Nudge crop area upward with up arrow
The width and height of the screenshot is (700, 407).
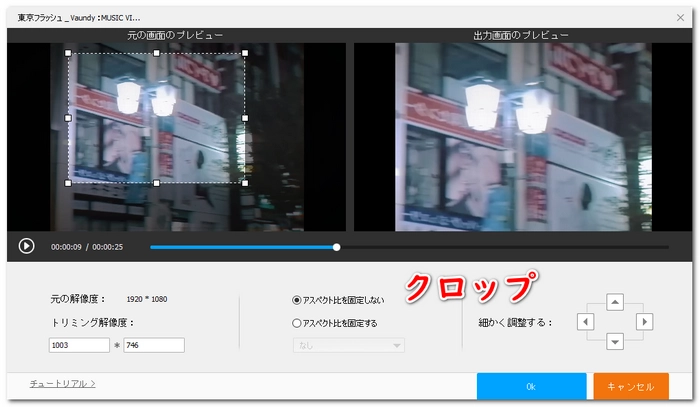coord(615,302)
